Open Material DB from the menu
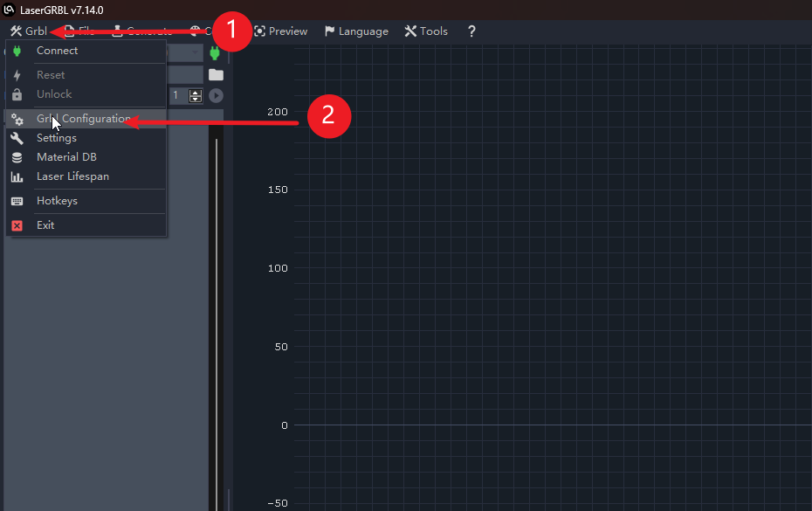This screenshot has height=511, width=812. (66, 157)
